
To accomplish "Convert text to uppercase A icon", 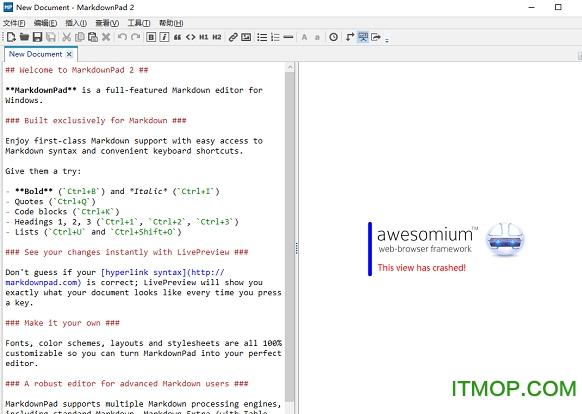I will coord(304,37).
